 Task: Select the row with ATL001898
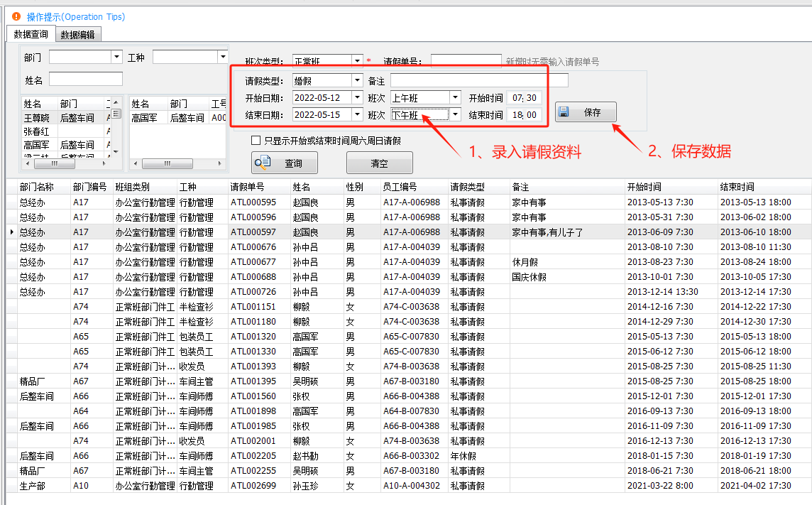[x=409, y=411]
